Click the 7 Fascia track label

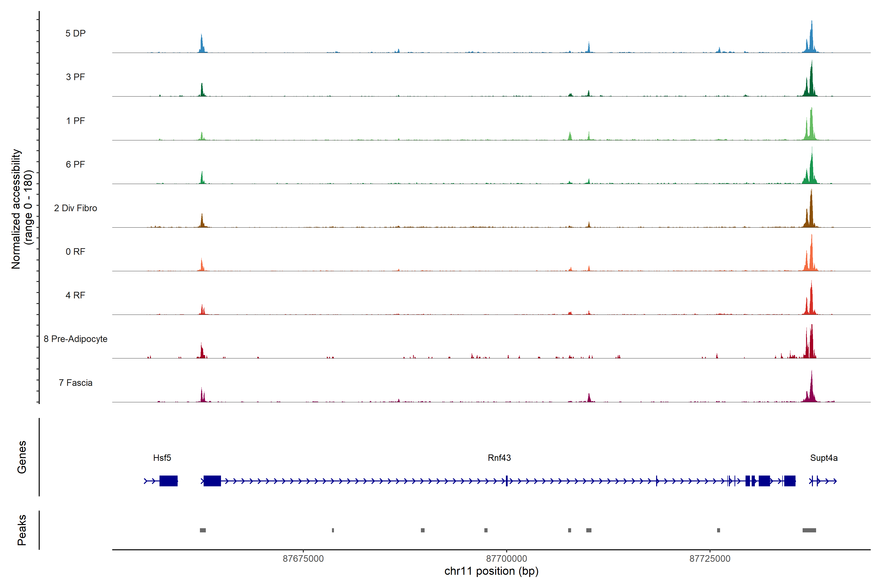pyautogui.click(x=75, y=383)
